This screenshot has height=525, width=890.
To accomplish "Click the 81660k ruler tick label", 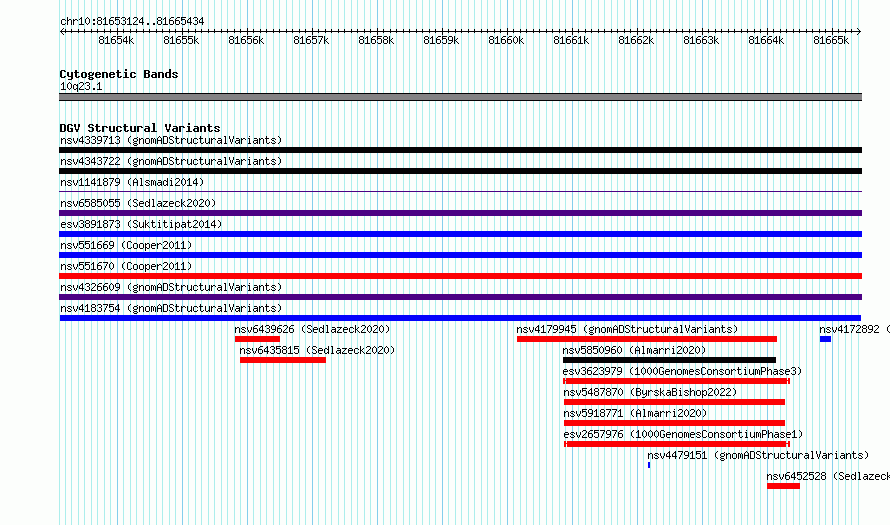I will pyautogui.click(x=506, y=40).
